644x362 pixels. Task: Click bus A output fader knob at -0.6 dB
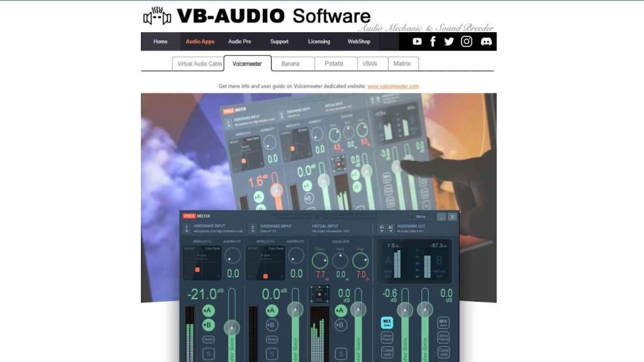point(405,309)
